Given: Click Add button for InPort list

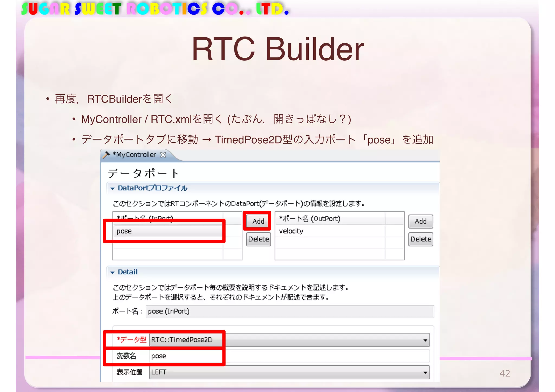Looking at the screenshot, I should tap(258, 221).
